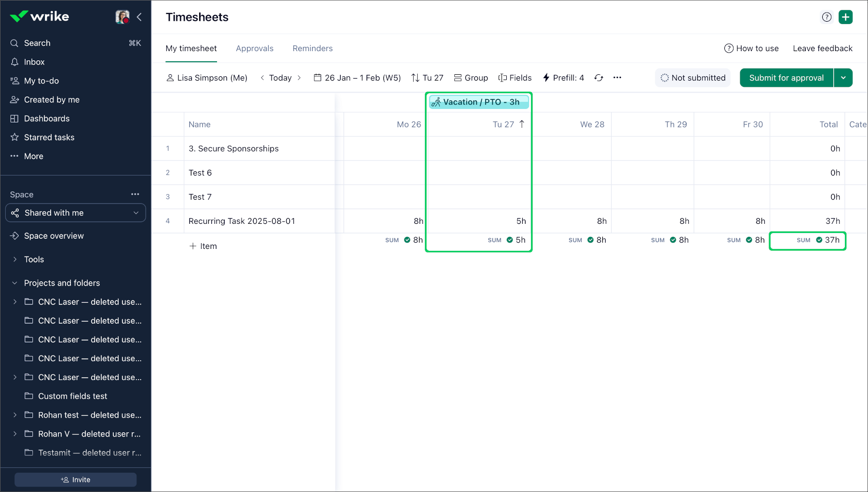Click the green plus create button
The height and width of the screenshot is (492, 868).
click(x=845, y=17)
